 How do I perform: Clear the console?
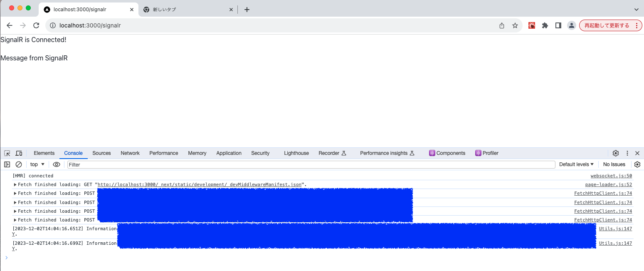coord(19,164)
